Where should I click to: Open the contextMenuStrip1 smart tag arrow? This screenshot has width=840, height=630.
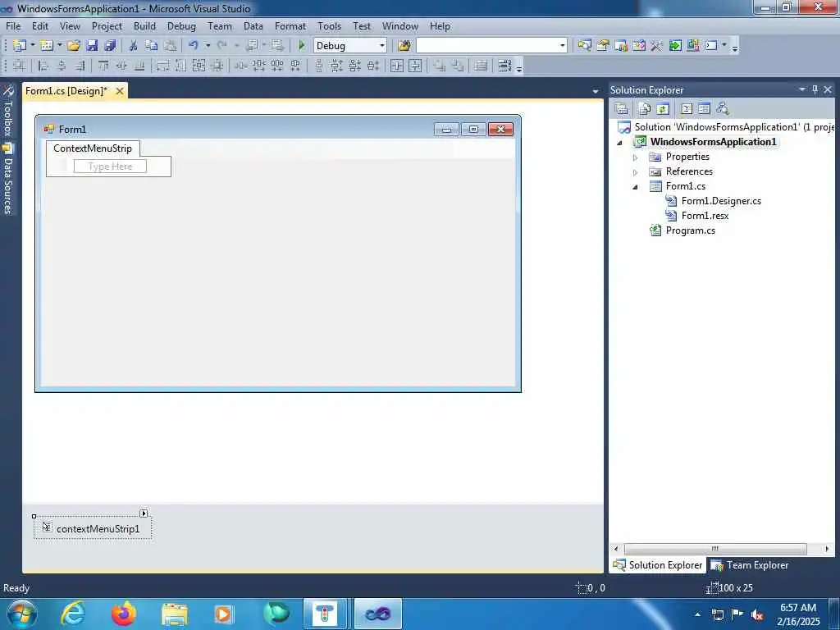pos(144,514)
